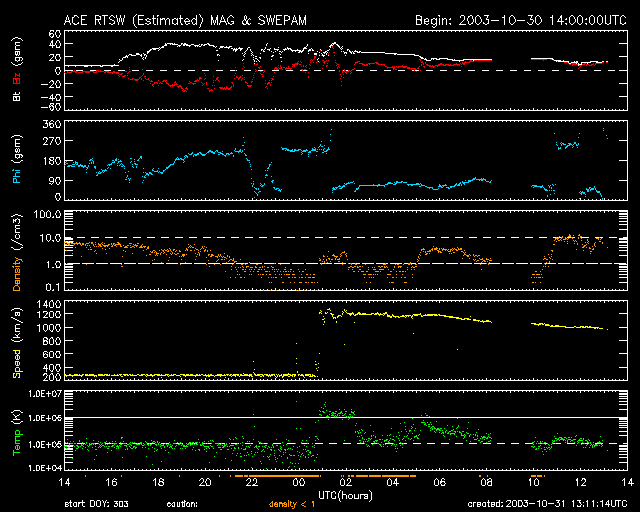
Task: Click the '400' tick on the Speed axis
Action: [x=52, y=368]
